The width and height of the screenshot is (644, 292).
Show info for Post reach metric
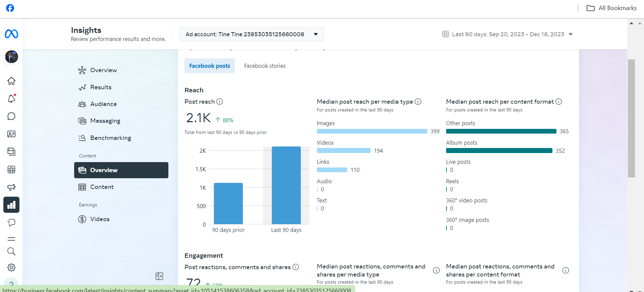click(219, 101)
